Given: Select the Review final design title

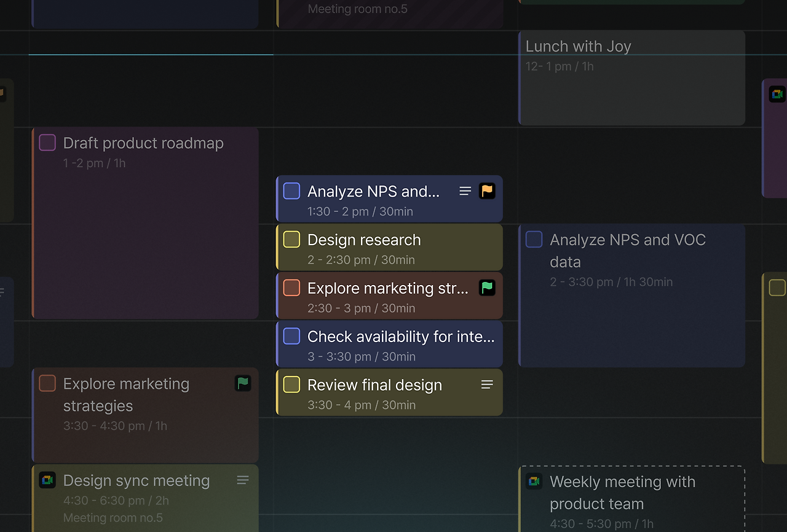Looking at the screenshot, I should [374, 385].
